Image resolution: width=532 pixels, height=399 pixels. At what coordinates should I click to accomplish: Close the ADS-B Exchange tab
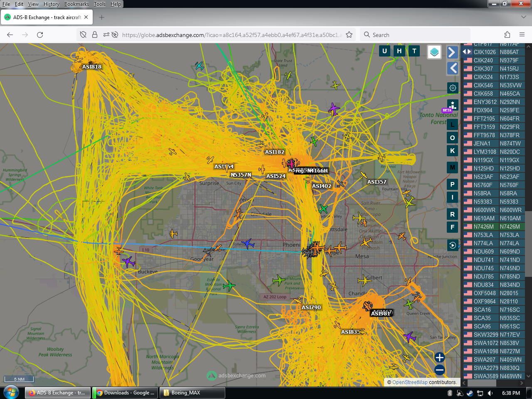tap(86, 17)
